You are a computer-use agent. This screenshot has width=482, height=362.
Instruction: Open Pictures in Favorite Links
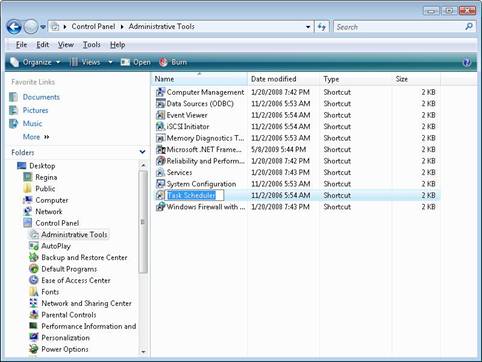pos(35,110)
